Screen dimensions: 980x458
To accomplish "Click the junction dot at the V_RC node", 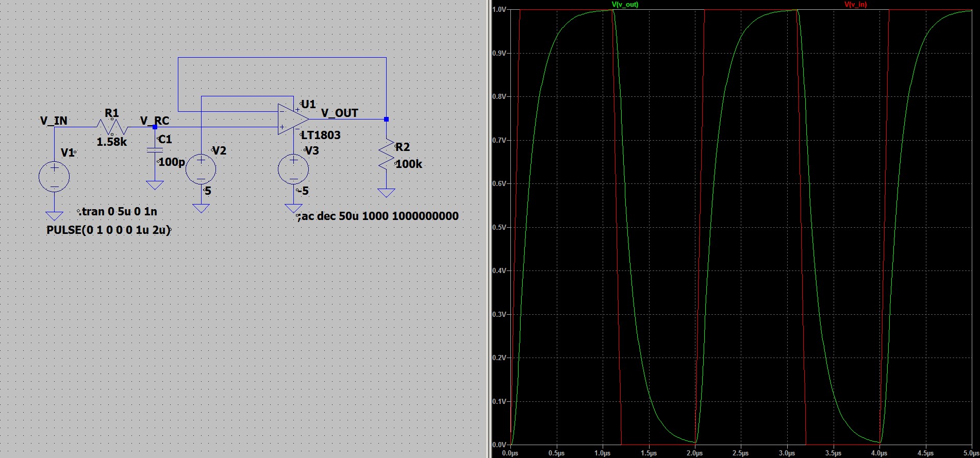I will 155,127.
